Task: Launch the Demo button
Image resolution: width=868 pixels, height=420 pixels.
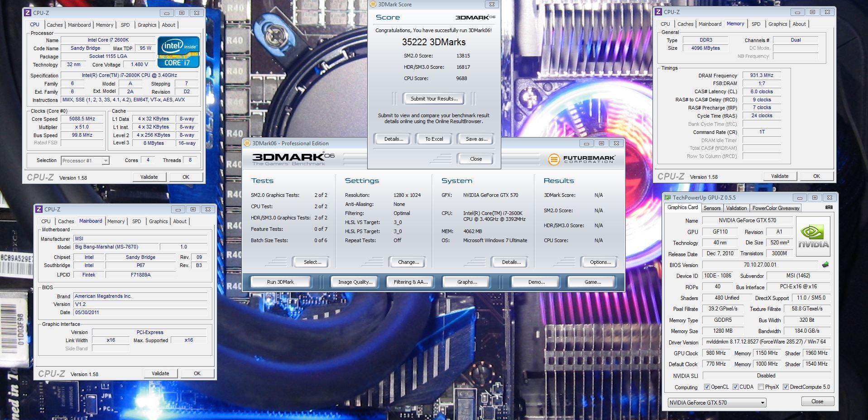Action: coord(536,282)
